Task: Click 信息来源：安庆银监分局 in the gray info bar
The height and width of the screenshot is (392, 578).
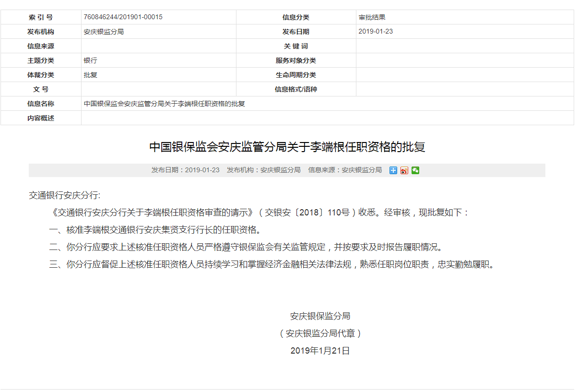Action: pos(345,170)
